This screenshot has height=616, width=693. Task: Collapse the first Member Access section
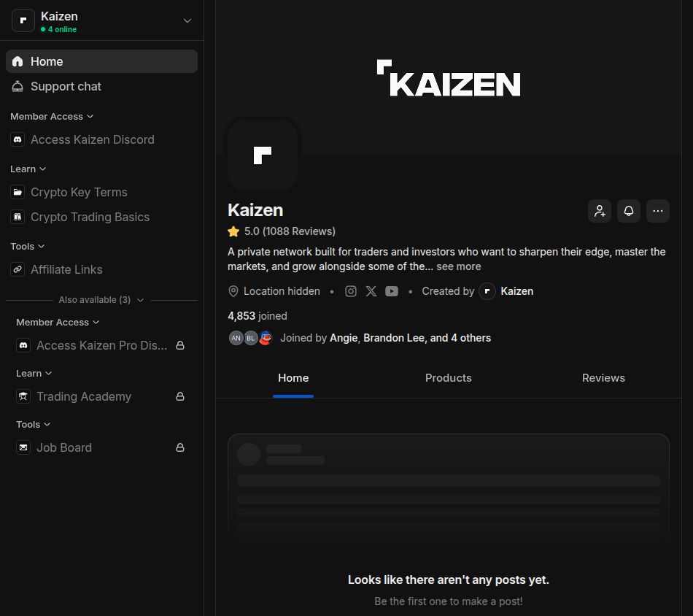pyautogui.click(x=52, y=116)
